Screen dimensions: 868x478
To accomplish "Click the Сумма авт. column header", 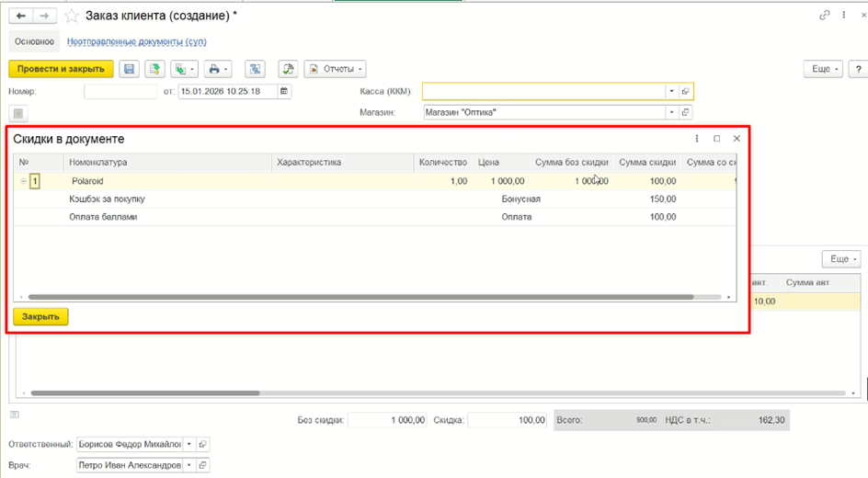I will 809,283.
